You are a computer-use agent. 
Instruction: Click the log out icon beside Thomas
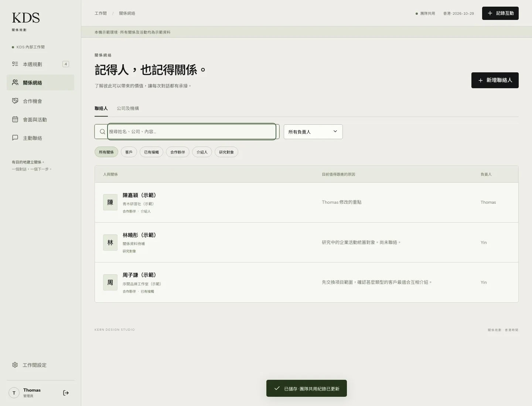pyautogui.click(x=66, y=393)
